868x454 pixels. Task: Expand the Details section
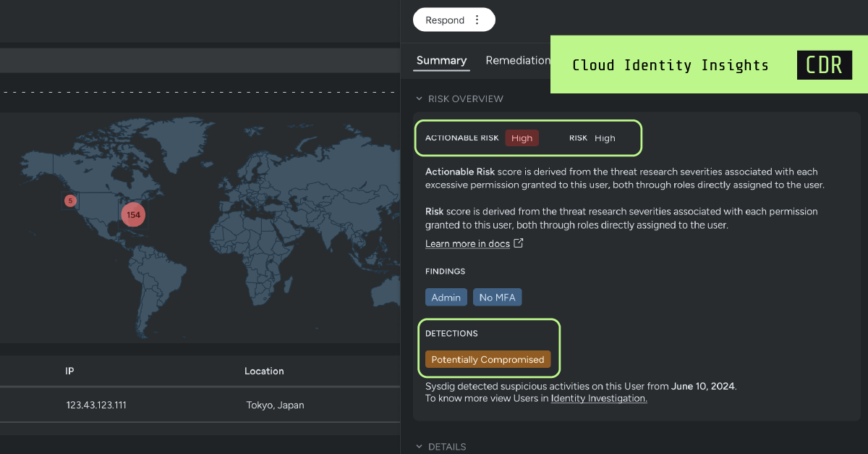[x=420, y=447]
